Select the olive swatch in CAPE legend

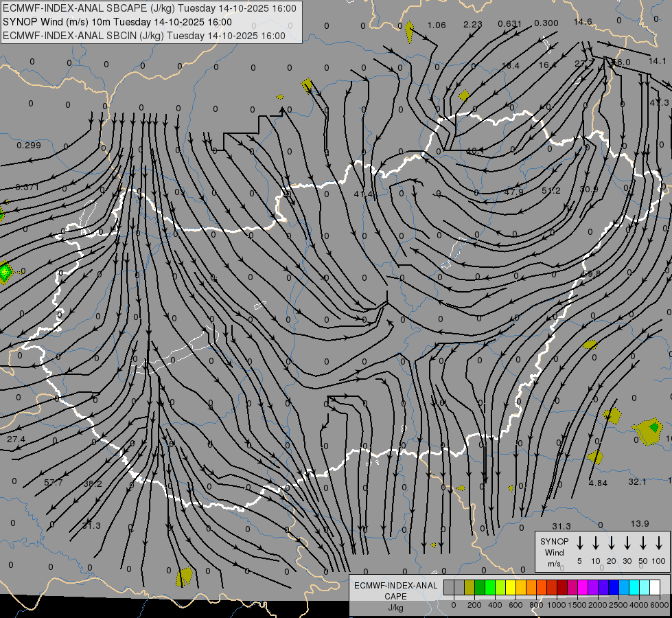click(470, 588)
